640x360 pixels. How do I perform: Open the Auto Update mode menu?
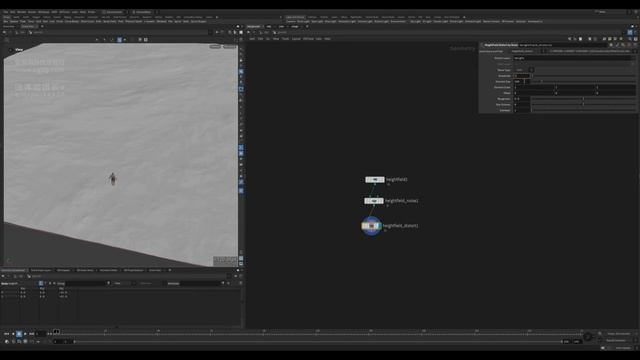(623, 348)
